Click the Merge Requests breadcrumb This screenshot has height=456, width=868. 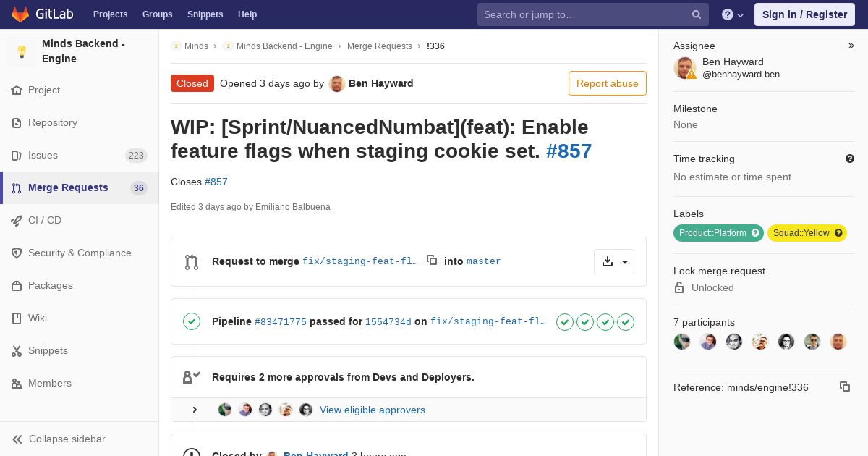click(x=380, y=46)
